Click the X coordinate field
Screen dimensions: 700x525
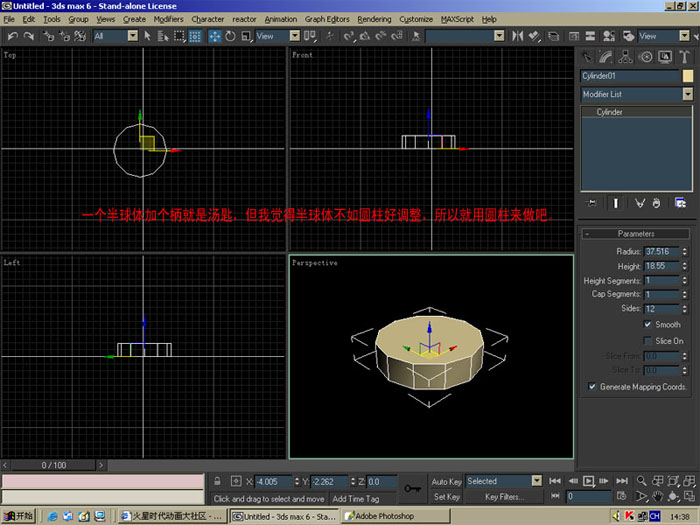(x=273, y=482)
